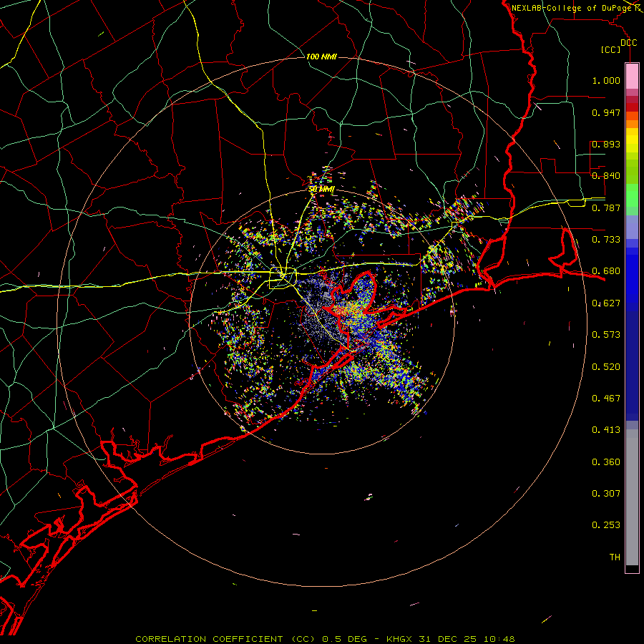
Task: Pick the pink segment of the color bar
Action: click(632, 77)
